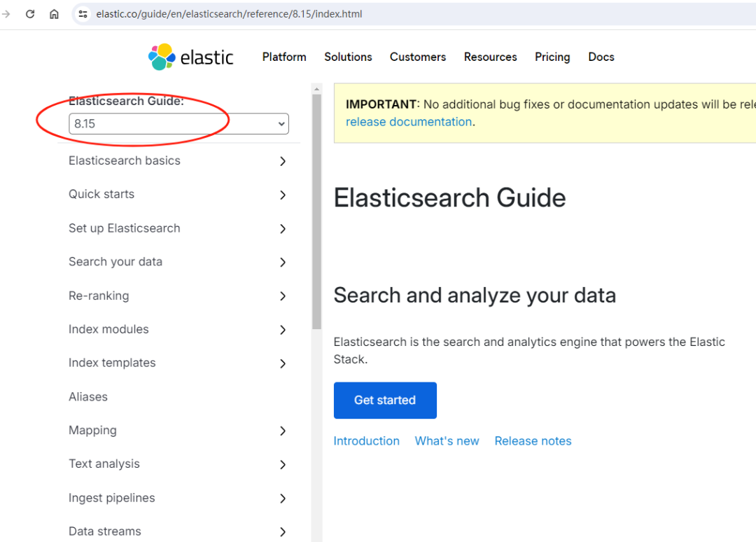Open the Elasticsearch Guide version dropdown
The height and width of the screenshot is (542, 756).
178,124
